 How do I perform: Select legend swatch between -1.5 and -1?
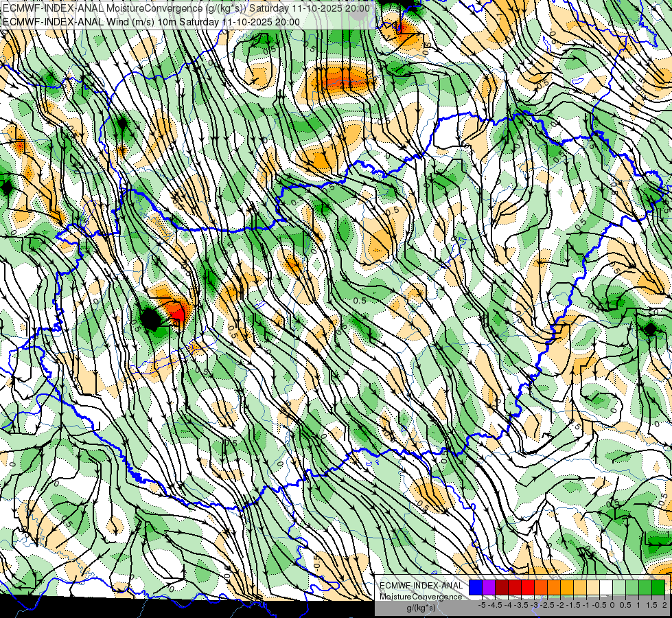580,587
